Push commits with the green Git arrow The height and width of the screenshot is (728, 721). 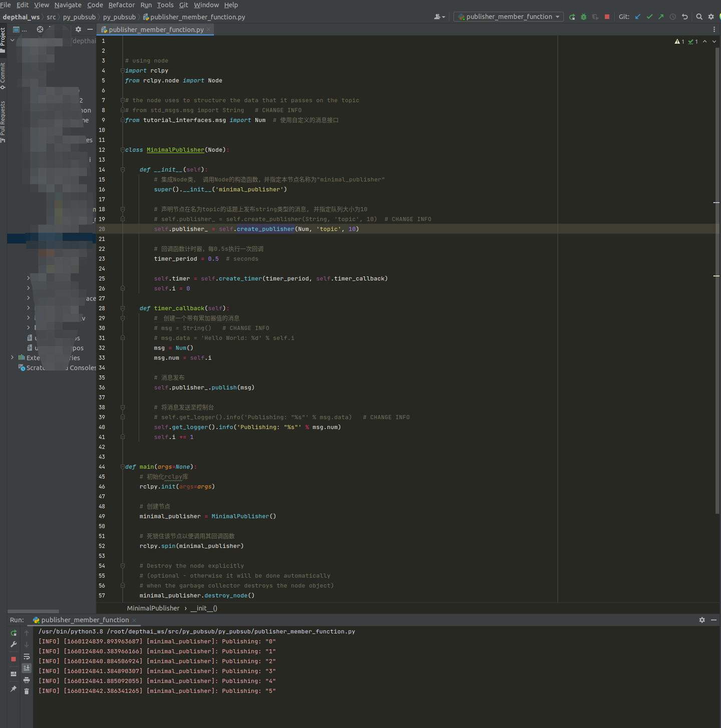pyautogui.click(x=661, y=17)
